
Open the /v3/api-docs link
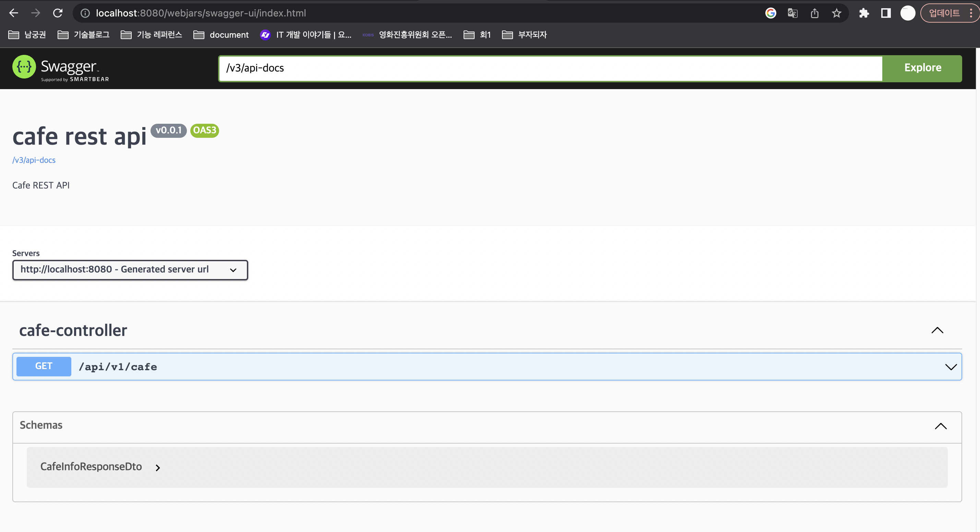[34, 160]
